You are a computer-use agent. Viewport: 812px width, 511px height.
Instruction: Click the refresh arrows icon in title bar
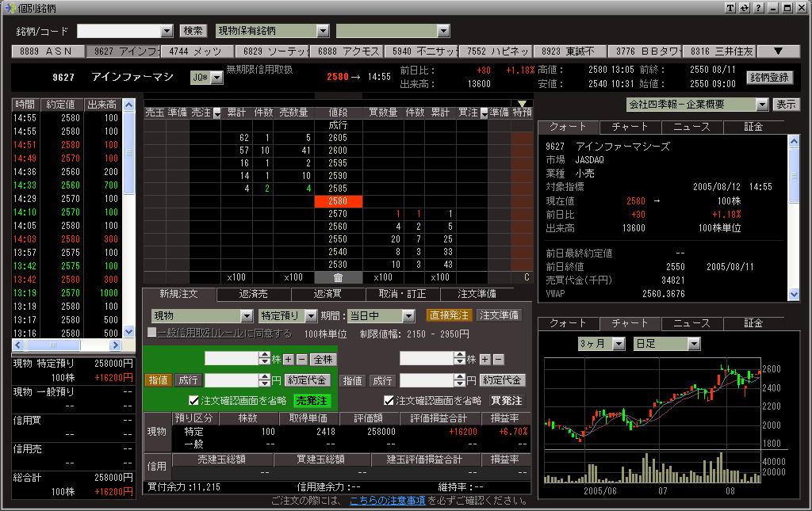coord(744,8)
